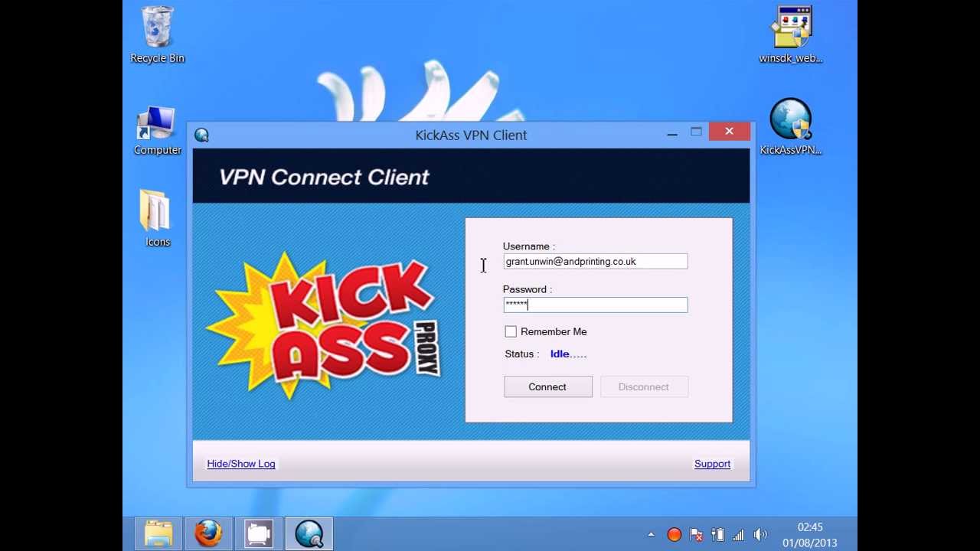Open the Hide/Show Log link
Screen dimensions: 980x551
pyautogui.click(x=241, y=464)
